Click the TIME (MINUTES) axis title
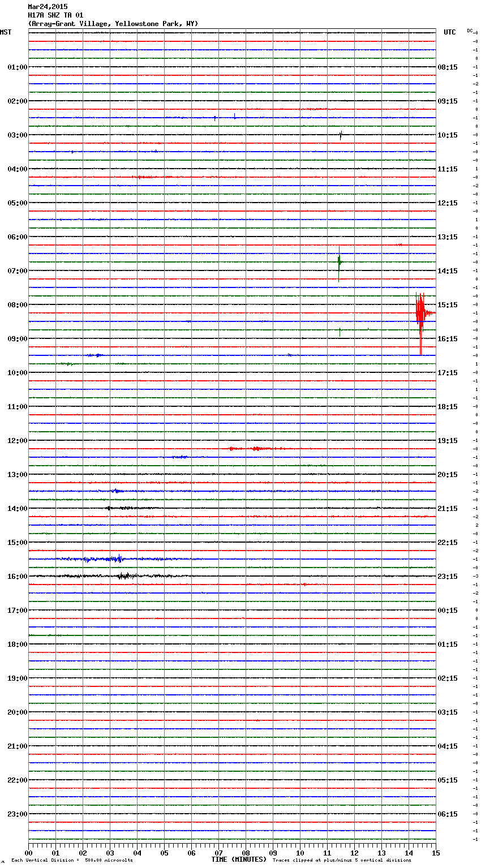Viewport: 481px width, 868px height. [x=239, y=860]
